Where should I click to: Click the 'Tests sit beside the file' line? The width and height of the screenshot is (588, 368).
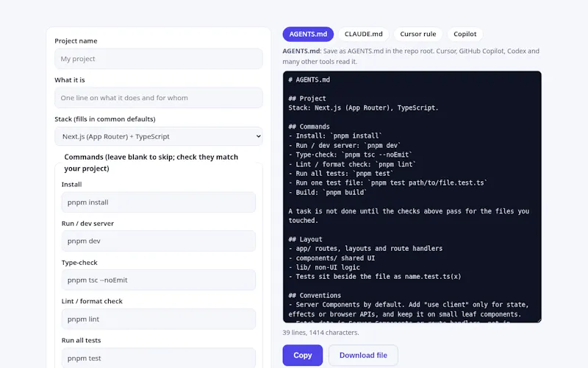click(375, 277)
